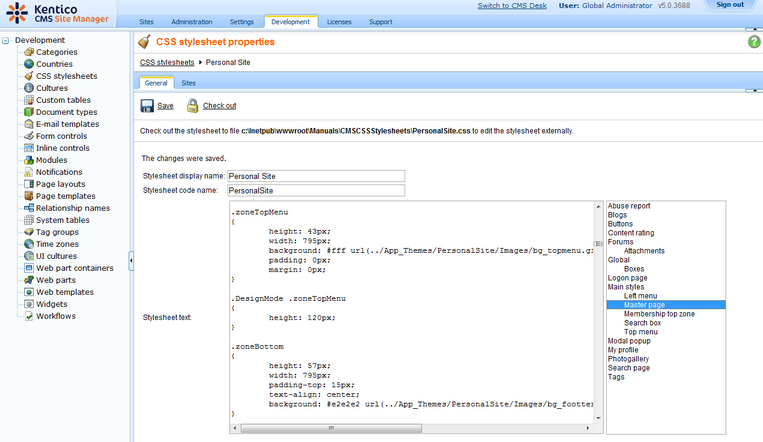Click the Inline controls icon
The image size is (763, 442).
coord(29,148)
